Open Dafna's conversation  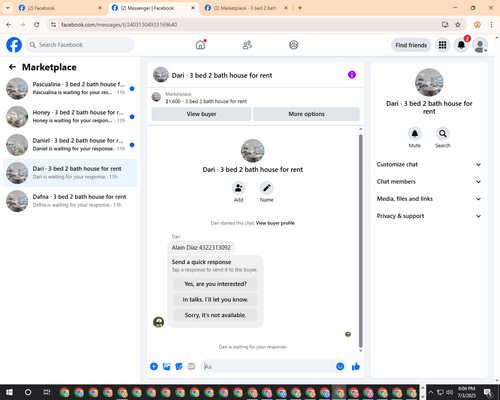(x=70, y=201)
